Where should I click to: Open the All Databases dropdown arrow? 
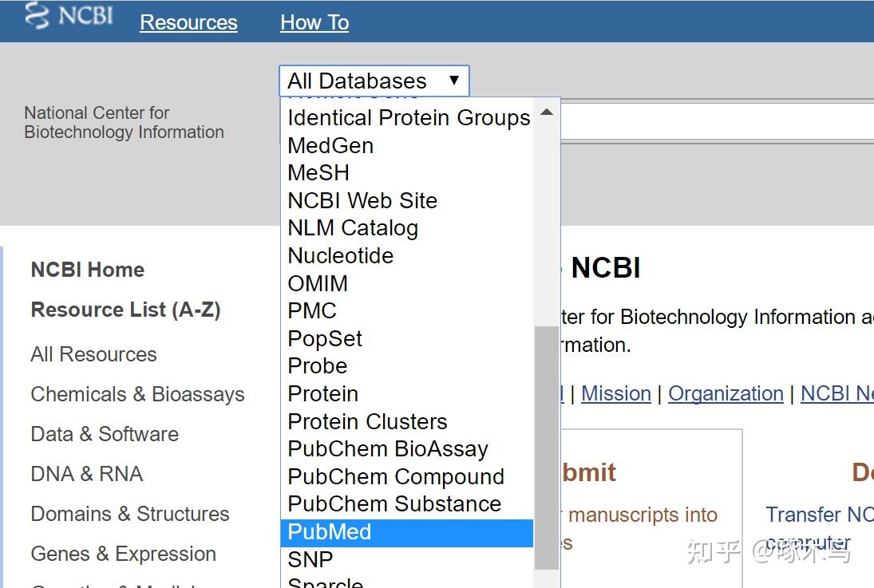(454, 80)
